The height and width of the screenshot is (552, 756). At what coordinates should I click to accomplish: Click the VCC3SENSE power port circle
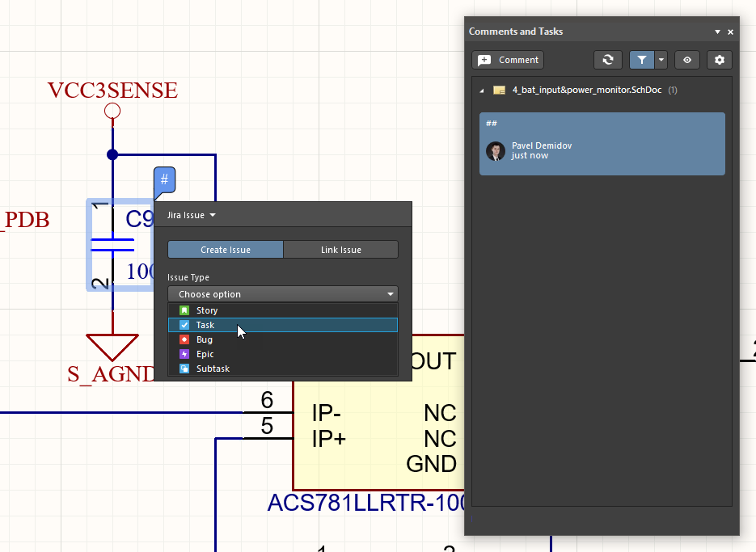coord(112,111)
